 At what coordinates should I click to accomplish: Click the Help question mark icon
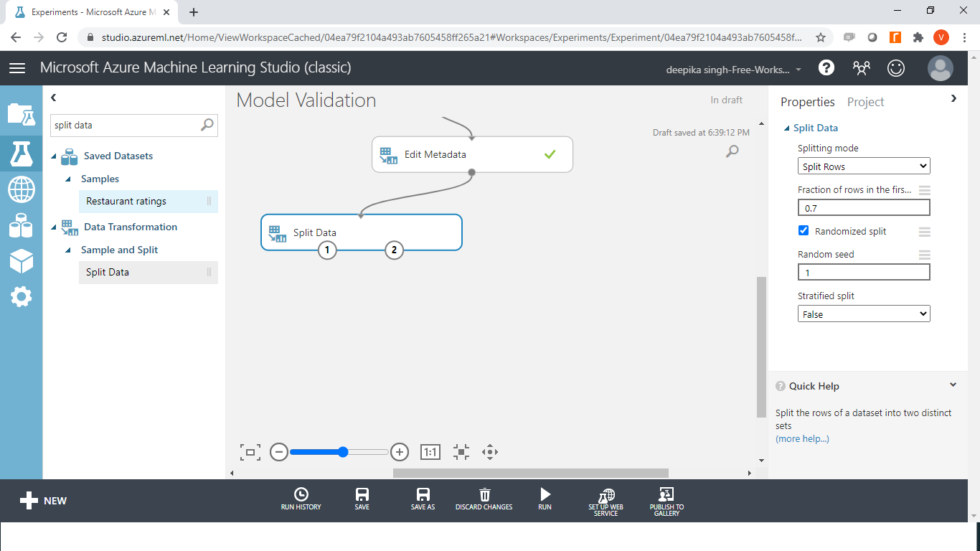click(826, 67)
